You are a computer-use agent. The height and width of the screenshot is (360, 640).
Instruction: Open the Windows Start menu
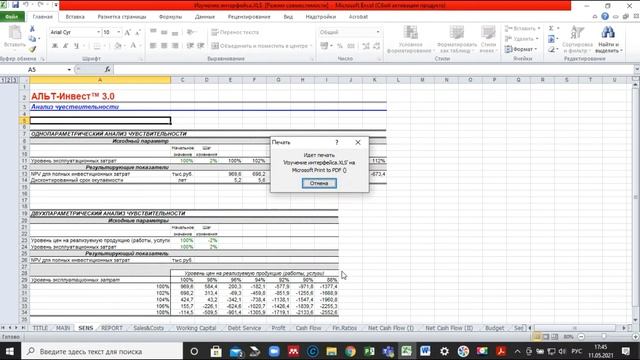pos(10,351)
